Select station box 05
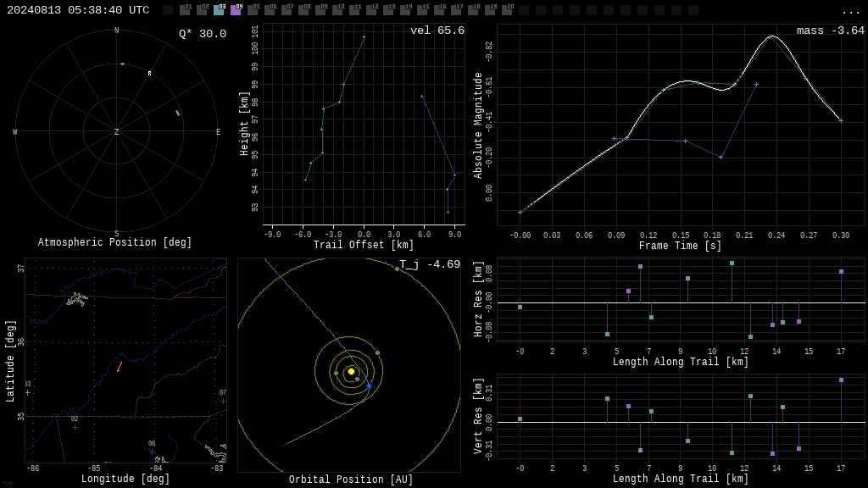The height and width of the screenshot is (488, 868). pyautogui.click(x=253, y=9)
